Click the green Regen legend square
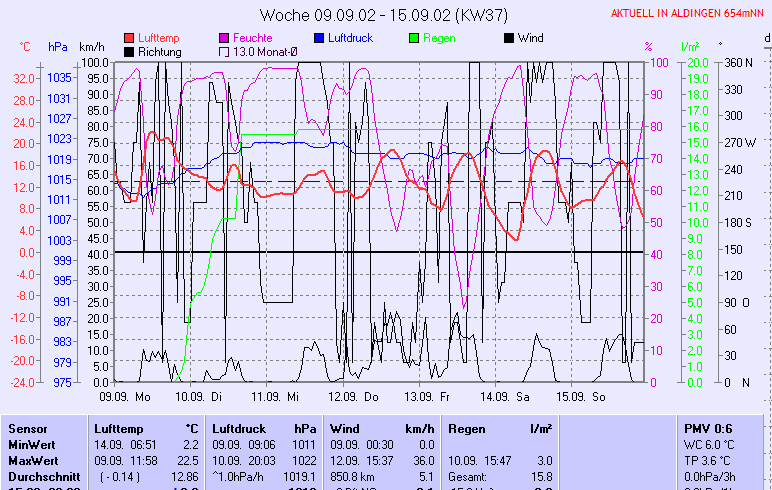772x490 pixels. coord(415,38)
